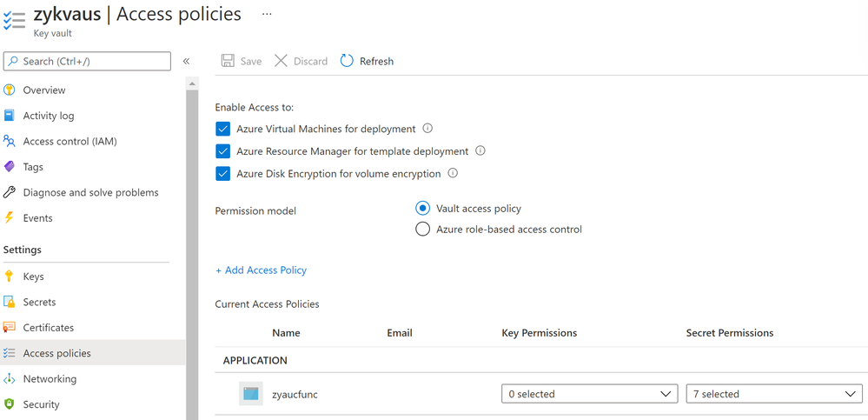868x420 pixels.
Task: Open the ellipsis more options menu
Action: pyautogui.click(x=267, y=15)
